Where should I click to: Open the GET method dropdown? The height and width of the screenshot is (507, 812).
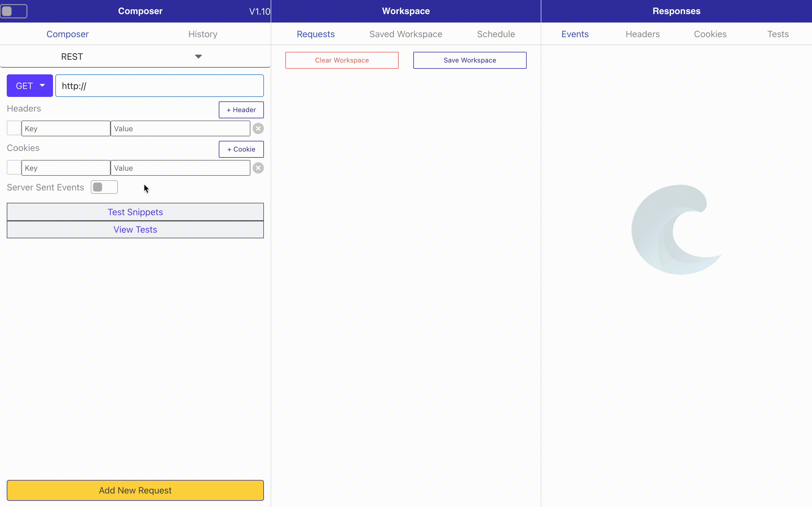(x=30, y=86)
